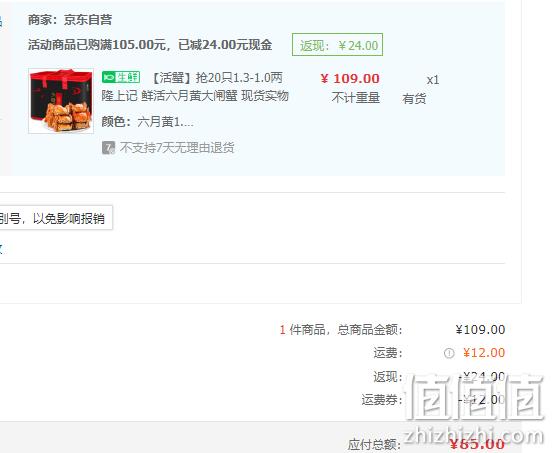Viewport: 553px width, 453px height.
Task: Click the freight info circle icon
Action: click(x=449, y=353)
